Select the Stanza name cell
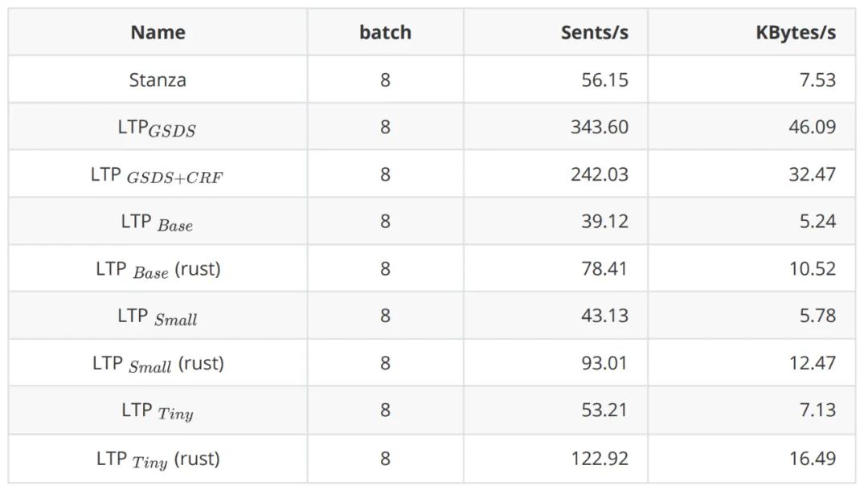Image resolution: width=868 pixels, height=490 pixels. [x=158, y=80]
